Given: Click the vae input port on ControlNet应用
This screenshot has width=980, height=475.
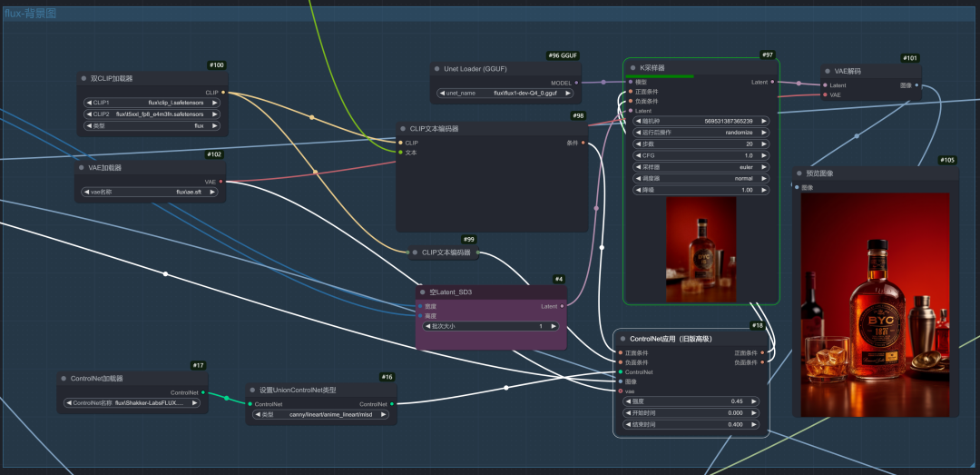Looking at the screenshot, I should pos(620,391).
